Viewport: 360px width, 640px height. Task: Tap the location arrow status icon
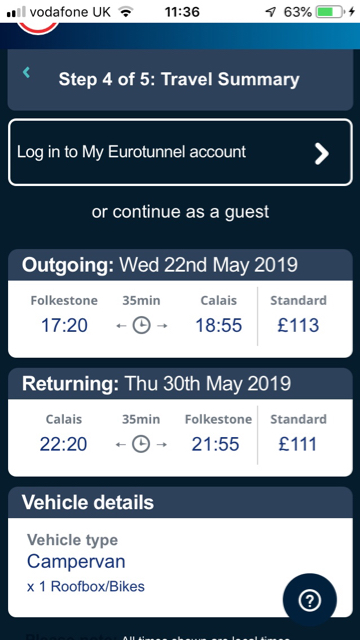point(270,12)
